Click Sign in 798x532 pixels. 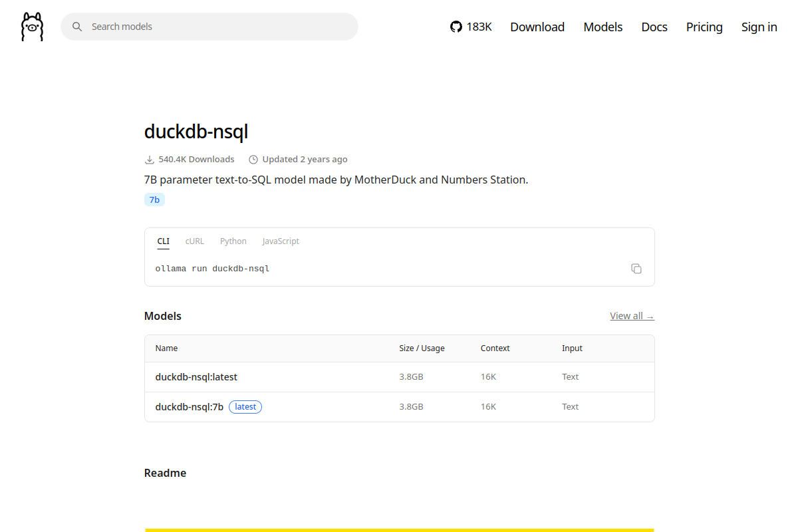point(759,27)
